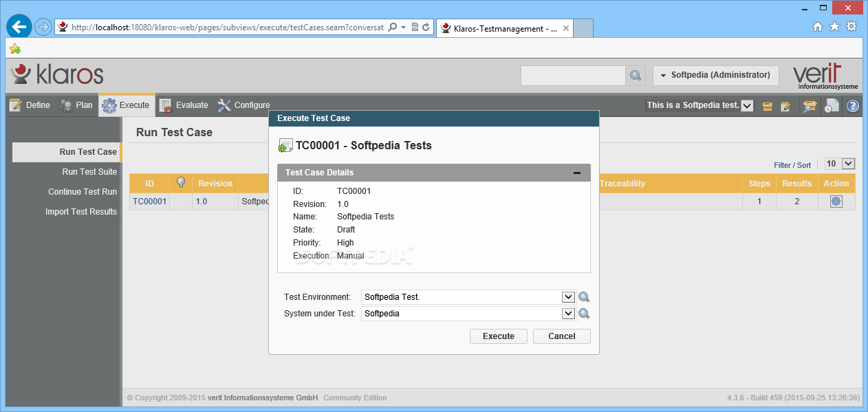The width and height of the screenshot is (868, 412).
Task: Click magnifier icon beside System under Test field
Action: (584, 314)
